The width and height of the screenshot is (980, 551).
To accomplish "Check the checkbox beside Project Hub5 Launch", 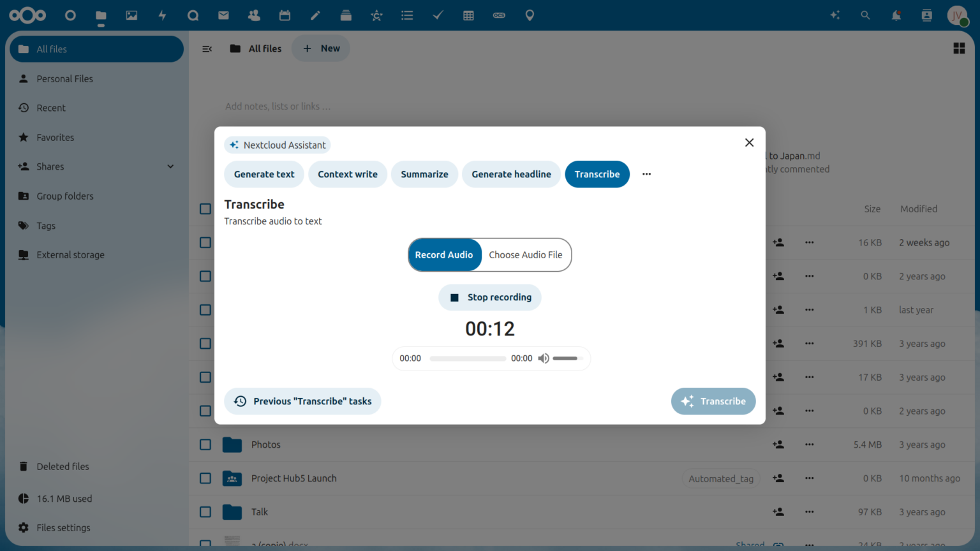I will (205, 478).
